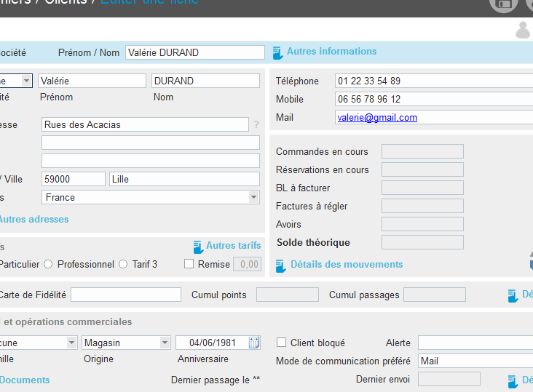Open the valerie@gmail.com mail link
The width and height of the screenshot is (533, 392).
coord(377,117)
